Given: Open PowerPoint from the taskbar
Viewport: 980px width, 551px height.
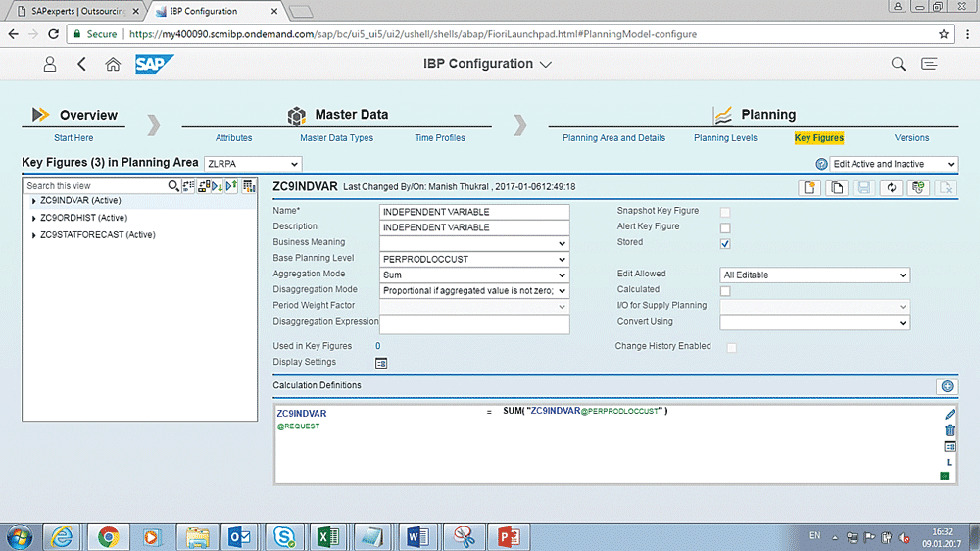Looking at the screenshot, I should coord(508,536).
